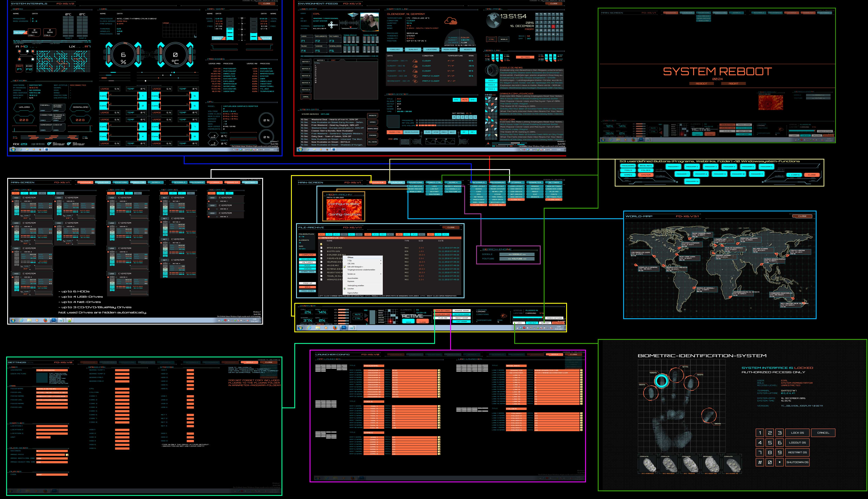Open Photoshop from the Overview panel taskbar

[x=344, y=328]
